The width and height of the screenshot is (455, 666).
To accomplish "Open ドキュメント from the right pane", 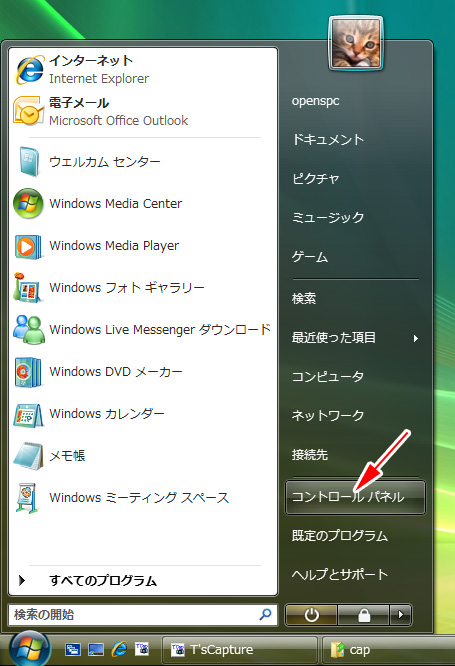I will [x=328, y=140].
